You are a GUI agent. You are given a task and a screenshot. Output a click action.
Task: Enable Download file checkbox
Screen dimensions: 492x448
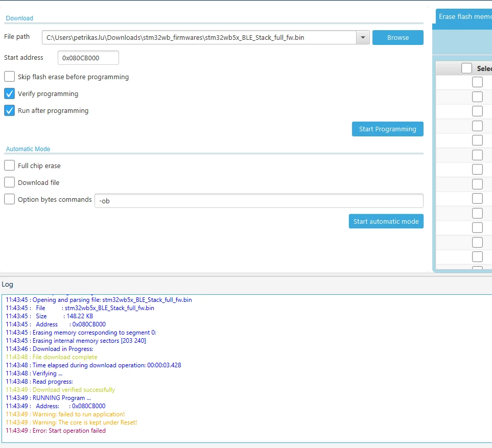9,182
